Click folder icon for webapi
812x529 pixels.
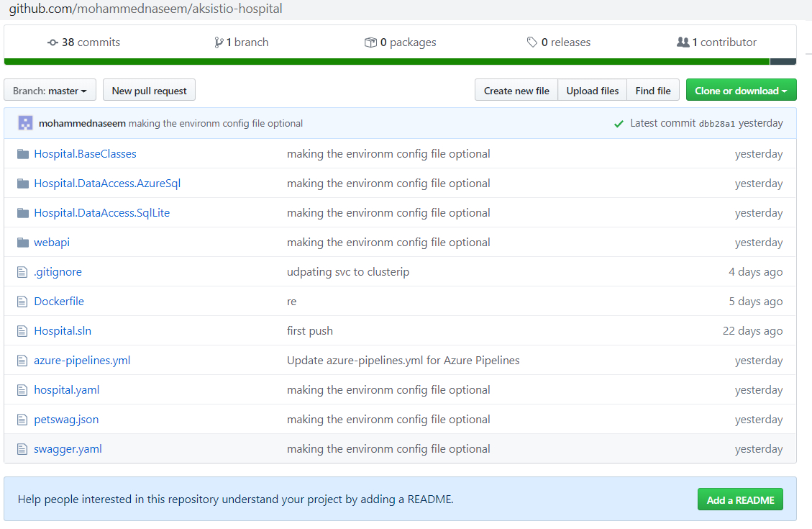(x=23, y=243)
